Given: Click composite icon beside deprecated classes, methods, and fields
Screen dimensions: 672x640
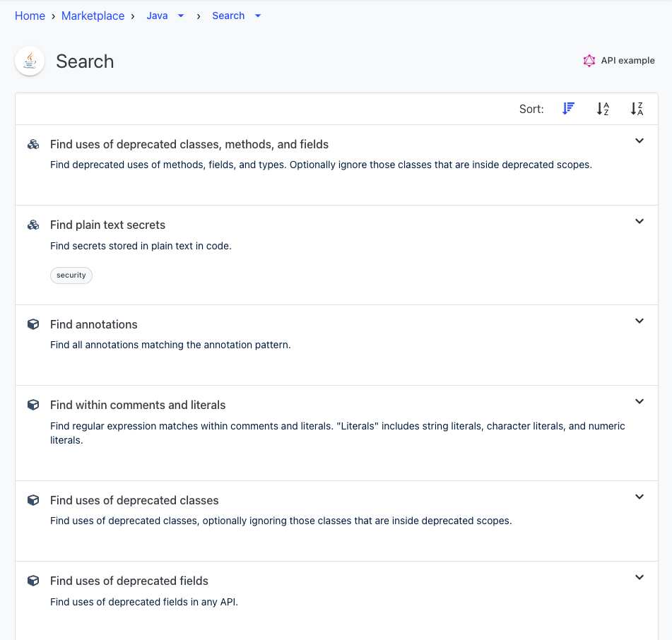Looking at the screenshot, I should (x=33, y=144).
